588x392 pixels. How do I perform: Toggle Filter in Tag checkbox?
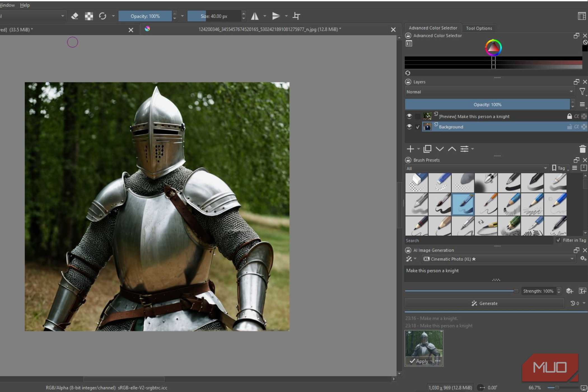pos(558,240)
